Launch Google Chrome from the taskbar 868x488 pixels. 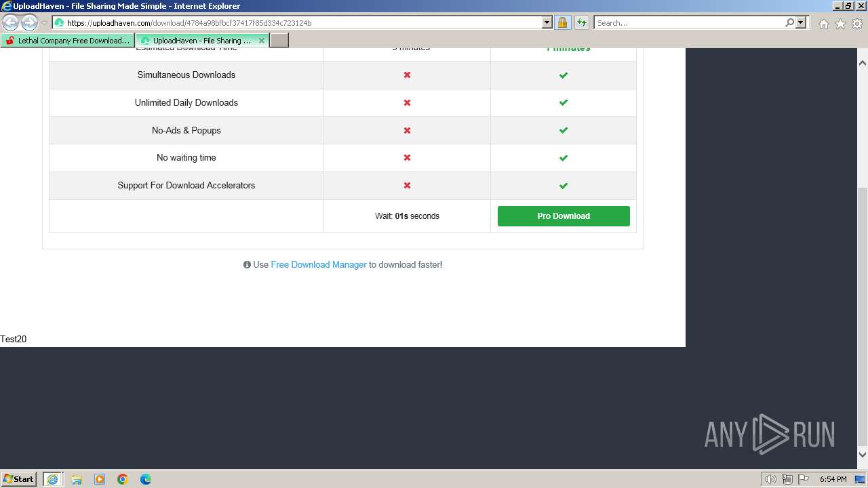click(x=123, y=479)
